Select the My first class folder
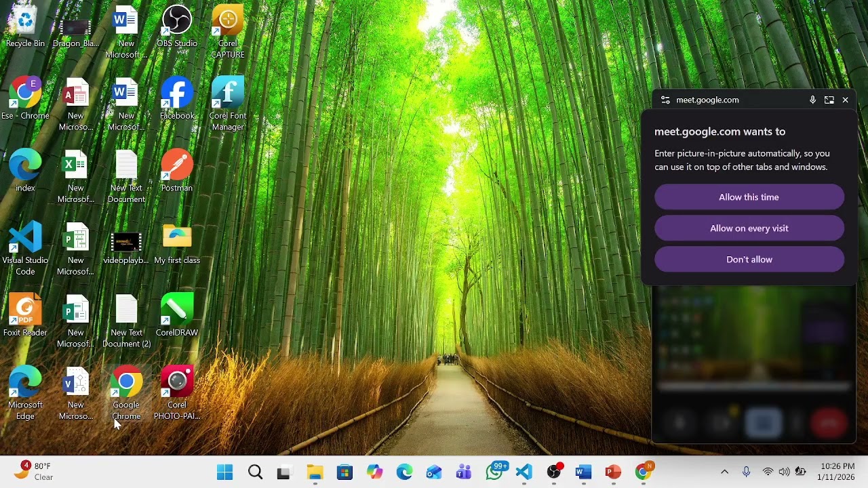Image resolution: width=868 pixels, height=488 pixels. [177, 244]
